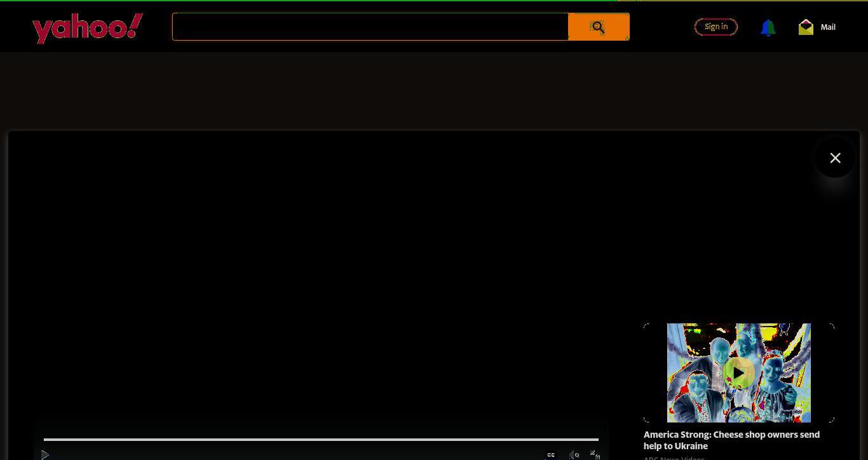This screenshot has width=868, height=460.
Task: Enter fullscreen video mode
Action: 595,455
